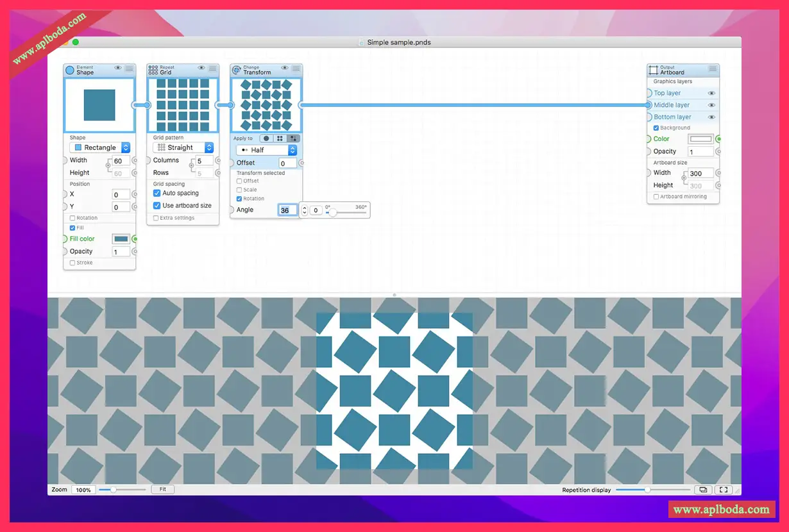Click the Grid node output connector
The height and width of the screenshot is (532, 789).
[219, 104]
